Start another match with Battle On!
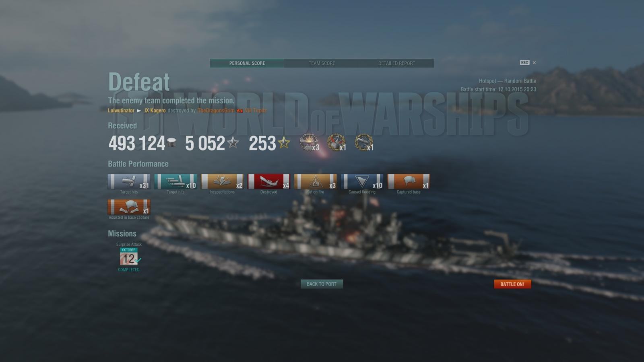The image size is (644, 362). point(512,284)
